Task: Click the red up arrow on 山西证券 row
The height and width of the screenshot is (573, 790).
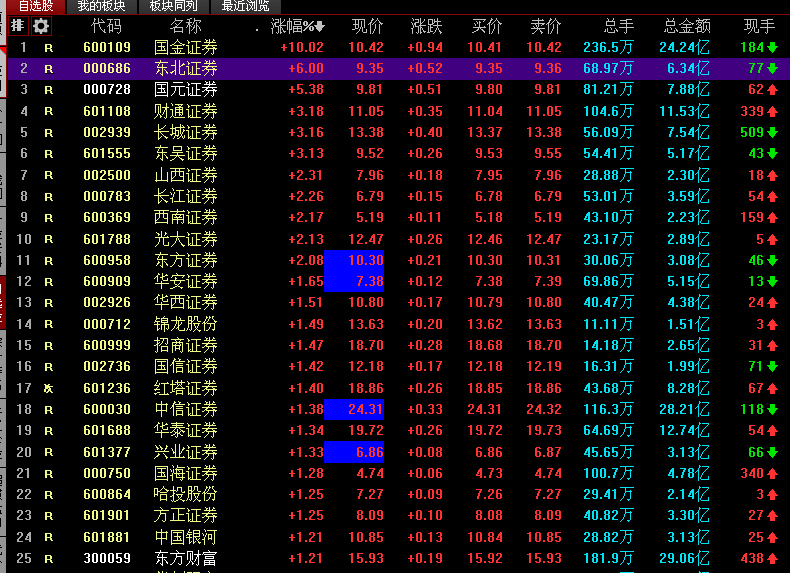Action: pyautogui.click(x=773, y=176)
